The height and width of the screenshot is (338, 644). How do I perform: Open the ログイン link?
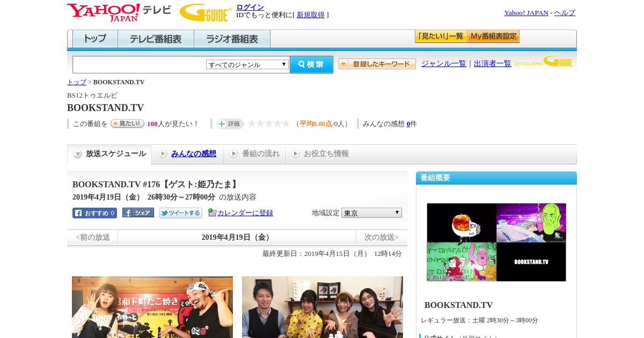pos(250,7)
